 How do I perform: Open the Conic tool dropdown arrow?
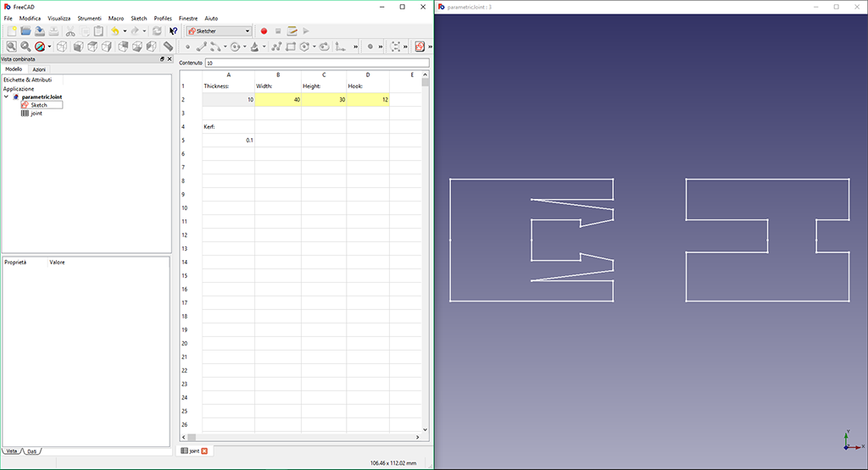click(264, 47)
